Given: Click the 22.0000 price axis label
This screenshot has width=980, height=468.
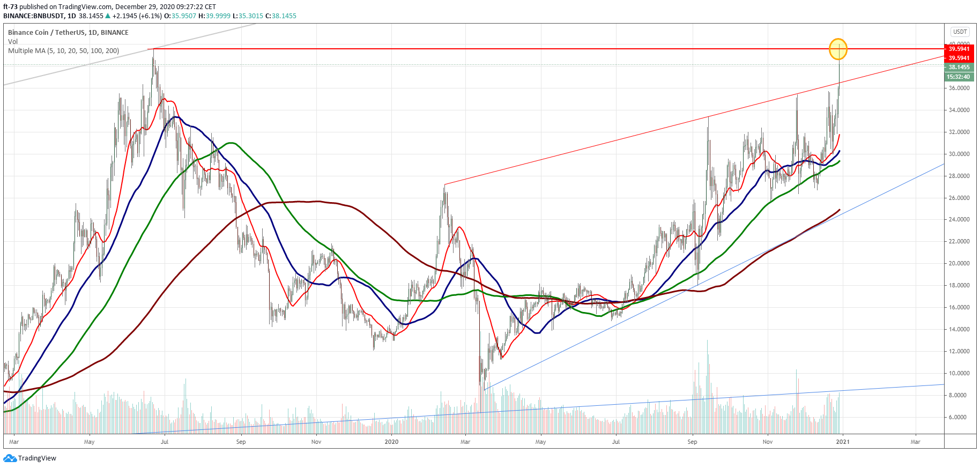Looking at the screenshot, I should (x=959, y=242).
